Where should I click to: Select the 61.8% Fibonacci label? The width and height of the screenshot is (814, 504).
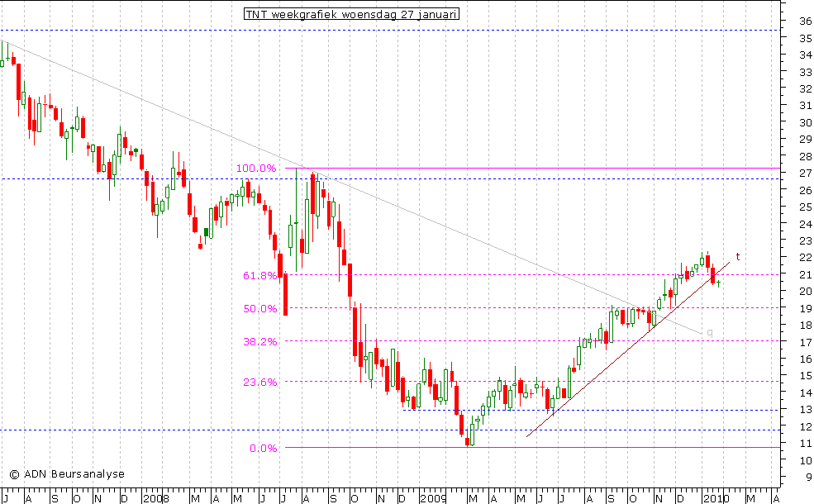(260, 276)
